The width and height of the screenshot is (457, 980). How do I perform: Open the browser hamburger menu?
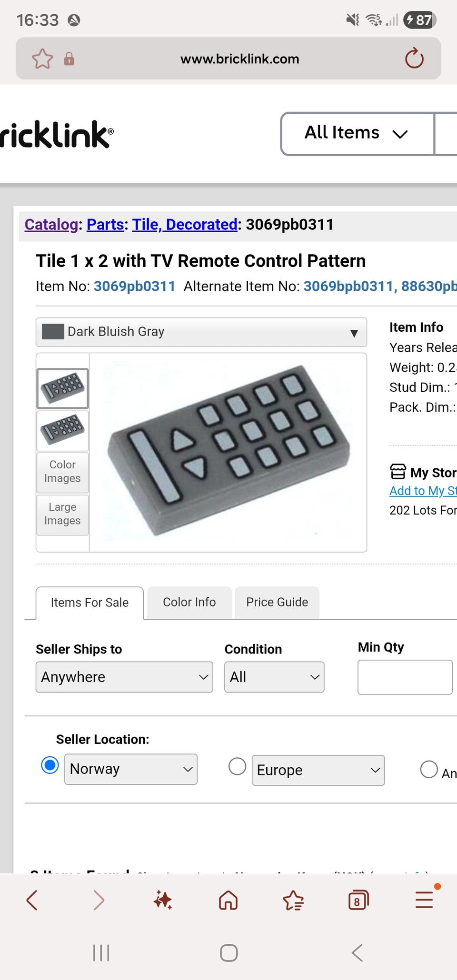424,900
